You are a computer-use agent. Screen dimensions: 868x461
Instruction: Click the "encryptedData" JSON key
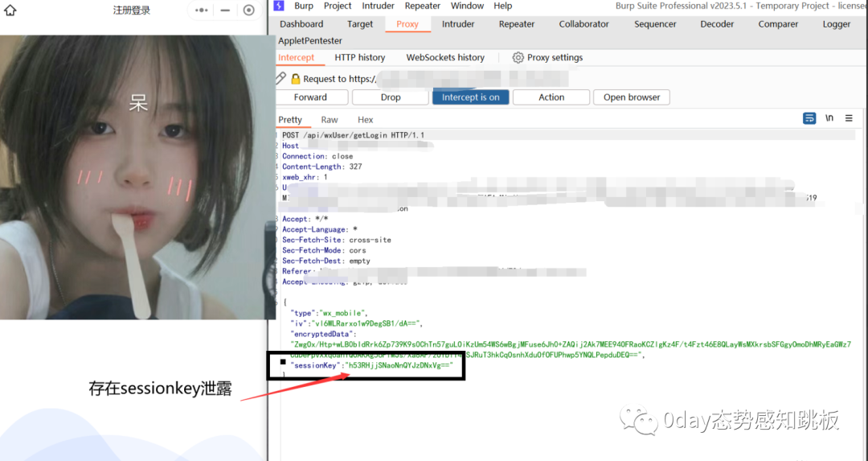pyautogui.click(x=321, y=334)
